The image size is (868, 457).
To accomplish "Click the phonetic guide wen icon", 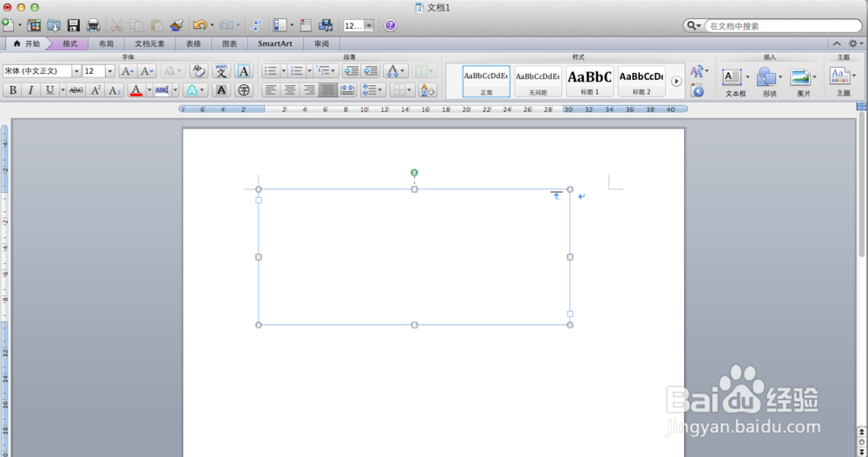I will [x=221, y=71].
